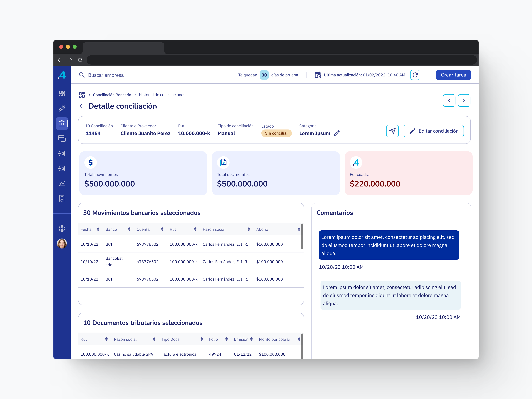Image resolution: width=532 pixels, height=399 pixels.
Task: Sort documents table by Tipo Docs
Action: click(202, 339)
